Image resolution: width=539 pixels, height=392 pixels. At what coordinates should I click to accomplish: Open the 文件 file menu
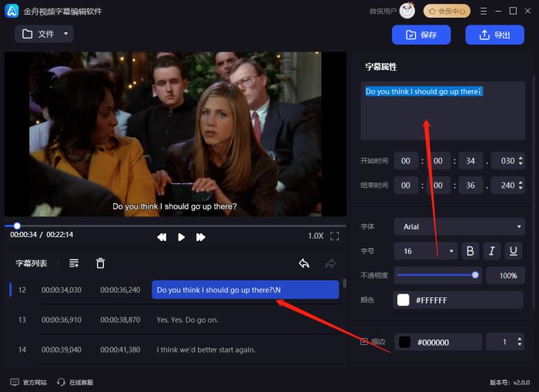(x=44, y=34)
